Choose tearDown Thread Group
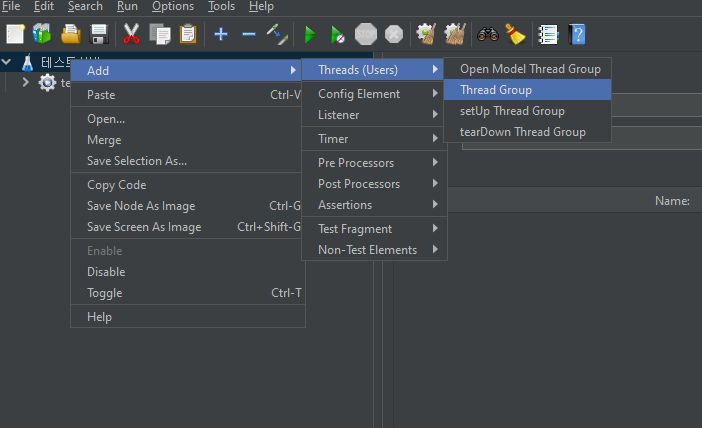702x428 pixels. tap(527, 132)
